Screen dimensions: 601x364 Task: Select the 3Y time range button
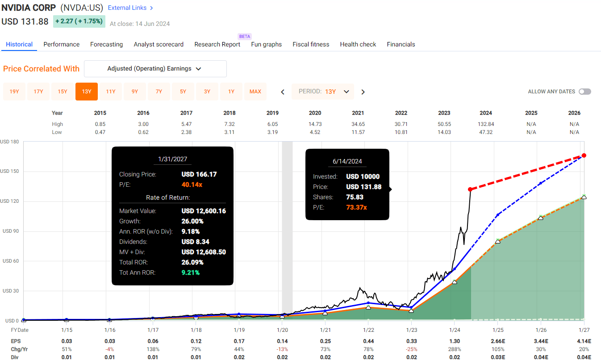tap(207, 92)
